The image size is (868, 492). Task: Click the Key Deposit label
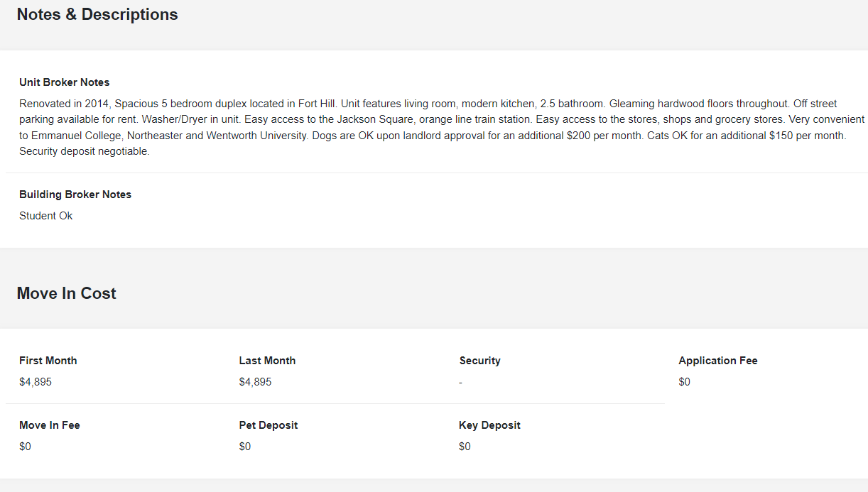pyautogui.click(x=490, y=425)
